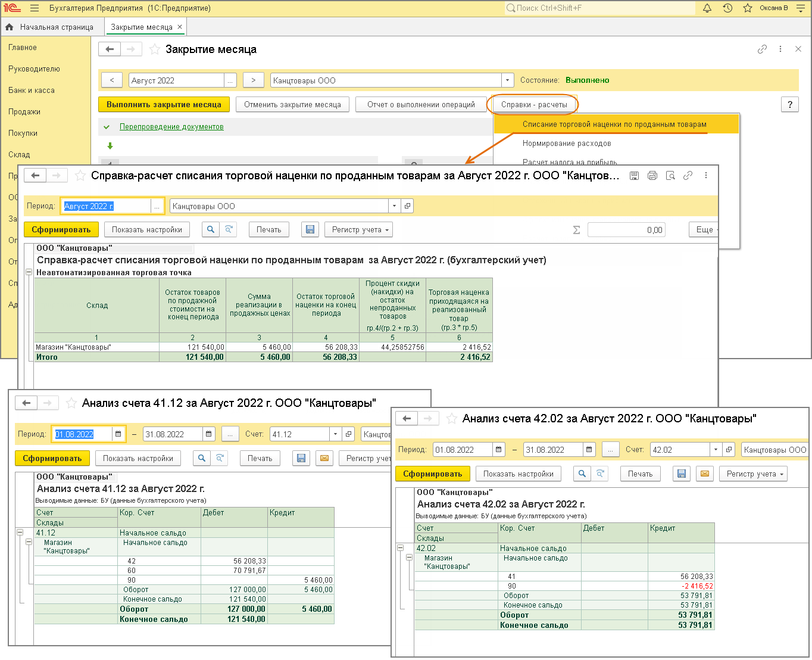Save icon in Справка-расчет title bar

click(x=635, y=176)
